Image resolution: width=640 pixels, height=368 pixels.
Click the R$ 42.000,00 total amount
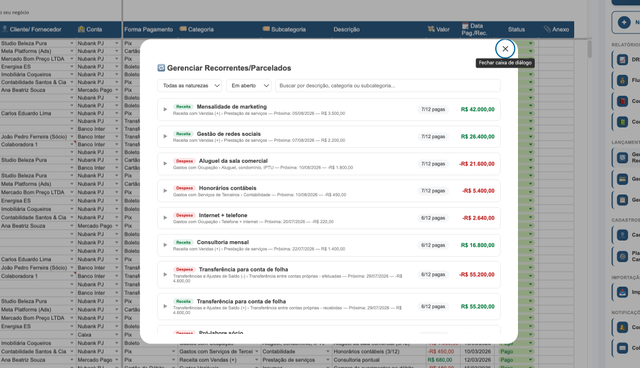click(x=478, y=109)
